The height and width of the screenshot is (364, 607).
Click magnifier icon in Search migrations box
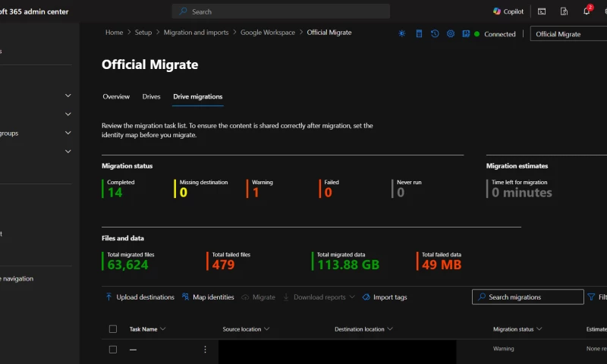482,297
